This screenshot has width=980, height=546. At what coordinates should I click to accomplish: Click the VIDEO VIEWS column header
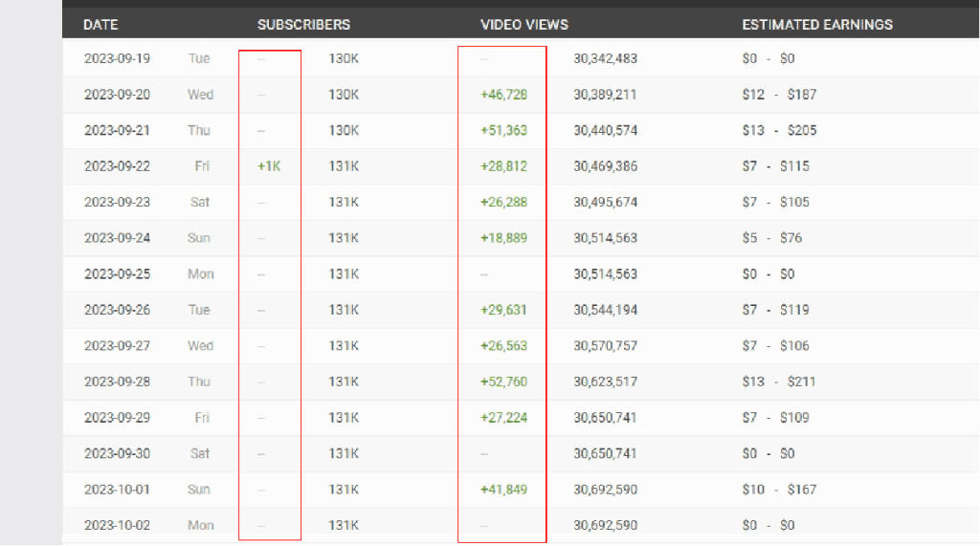point(523,24)
